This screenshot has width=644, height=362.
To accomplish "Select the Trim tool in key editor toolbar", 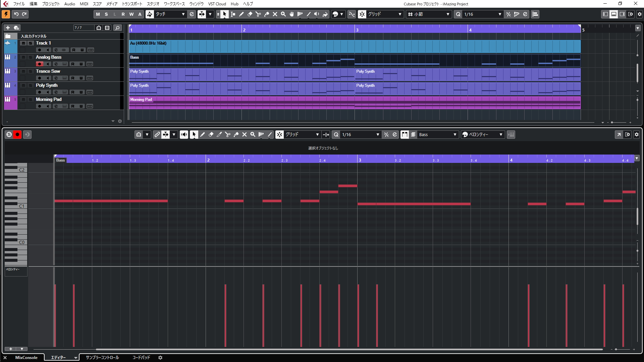I will tap(219, 134).
